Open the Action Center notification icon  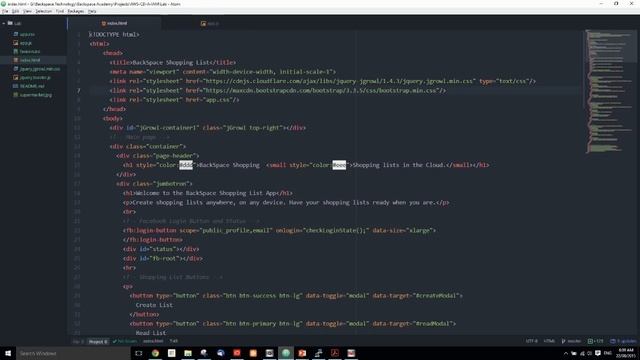click(x=598, y=353)
